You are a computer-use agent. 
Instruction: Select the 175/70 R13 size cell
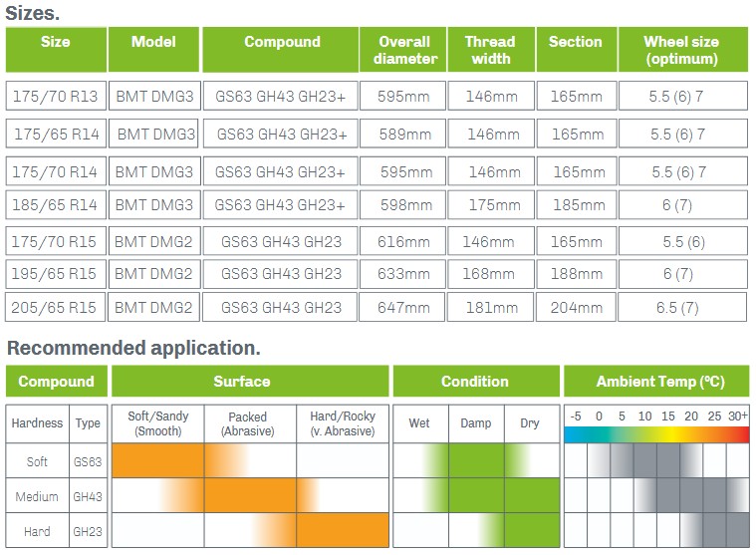tap(56, 96)
